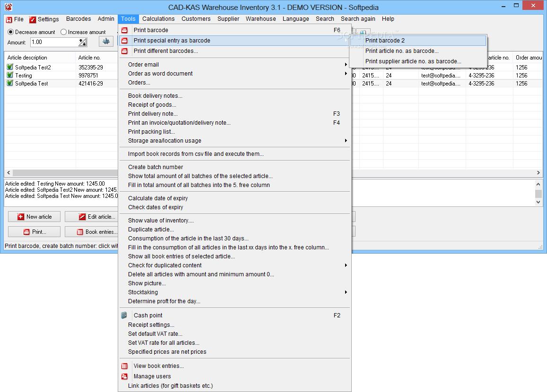
Task: Select Book delivery notes... entry
Action: click(234, 96)
